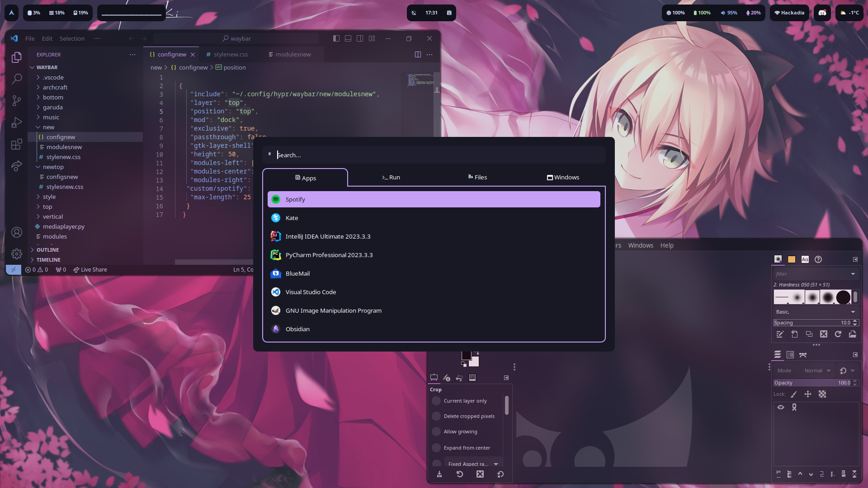
Task: Open the GIMP Layers tab icon
Action: [x=778, y=355]
